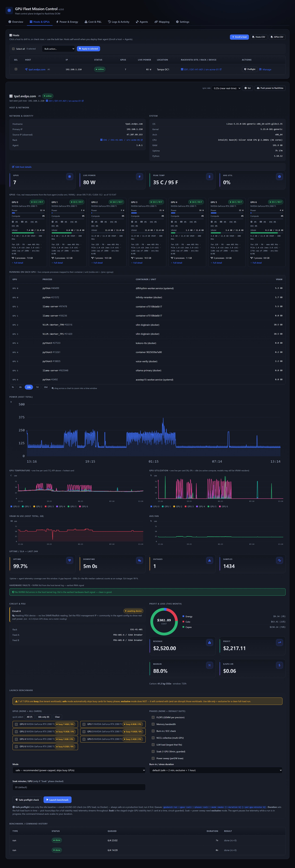The height and width of the screenshot is (868, 295).
Task: Enable the NCCL collective (multi-GPU) phase
Action: 153,738
